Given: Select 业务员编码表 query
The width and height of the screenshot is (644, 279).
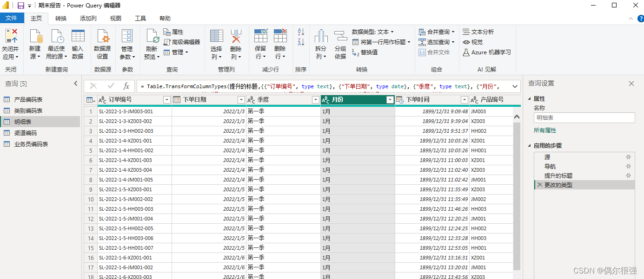Looking at the screenshot, I should click(40, 144).
